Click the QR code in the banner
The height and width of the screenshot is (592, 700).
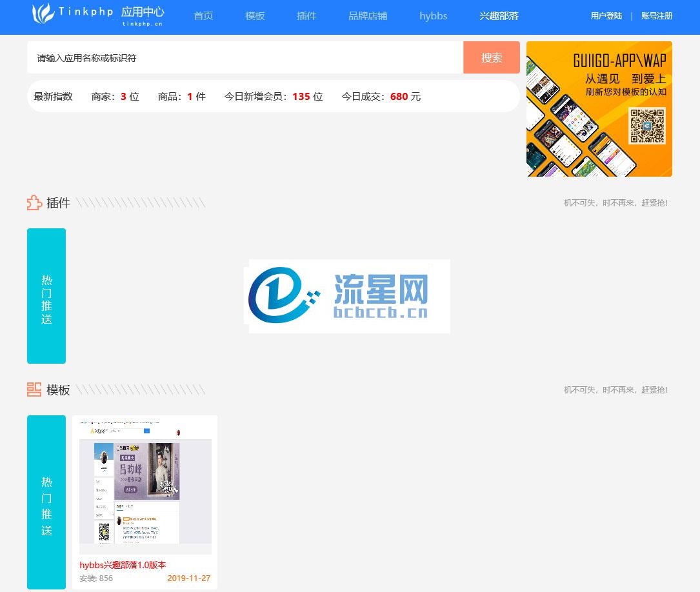click(x=647, y=126)
